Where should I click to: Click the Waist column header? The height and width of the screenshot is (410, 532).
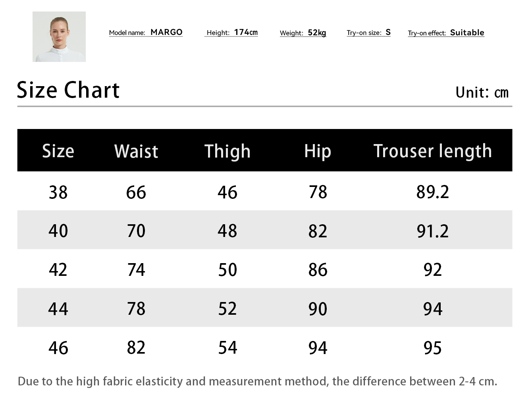[136, 151]
